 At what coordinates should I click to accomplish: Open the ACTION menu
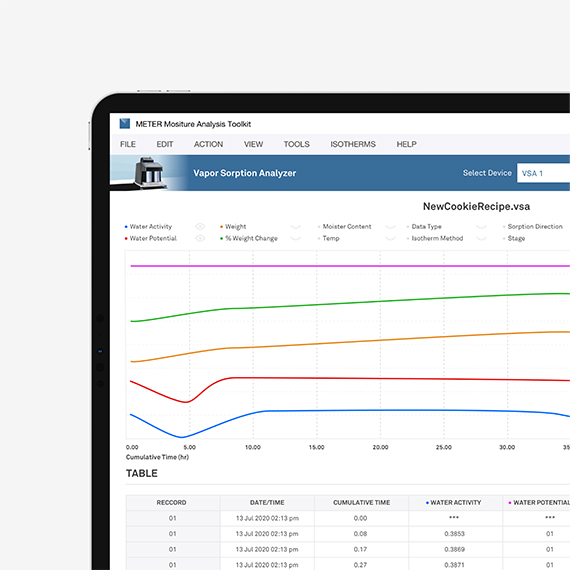(x=208, y=144)
